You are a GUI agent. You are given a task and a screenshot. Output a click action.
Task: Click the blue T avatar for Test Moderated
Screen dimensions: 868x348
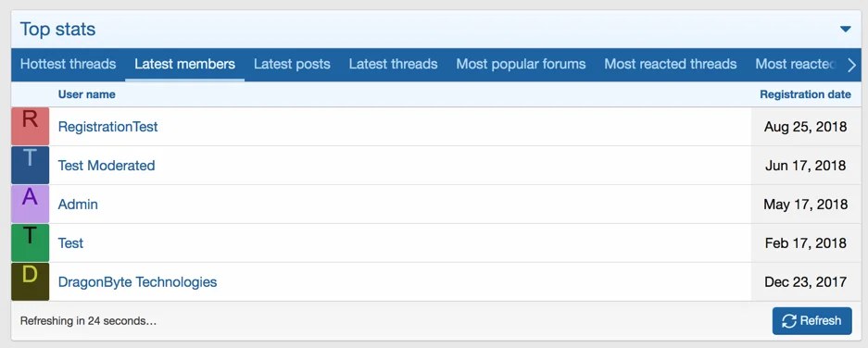[x=30, y=165]
